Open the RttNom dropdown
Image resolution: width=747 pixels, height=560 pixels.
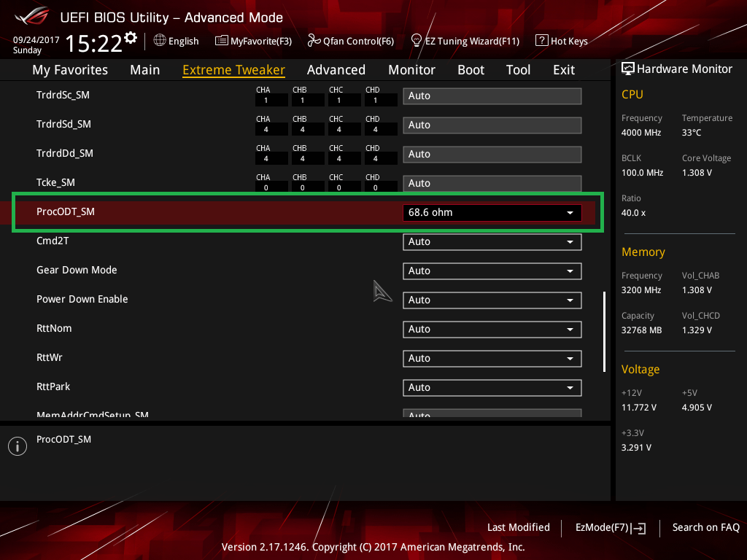(x=492, y=329)
